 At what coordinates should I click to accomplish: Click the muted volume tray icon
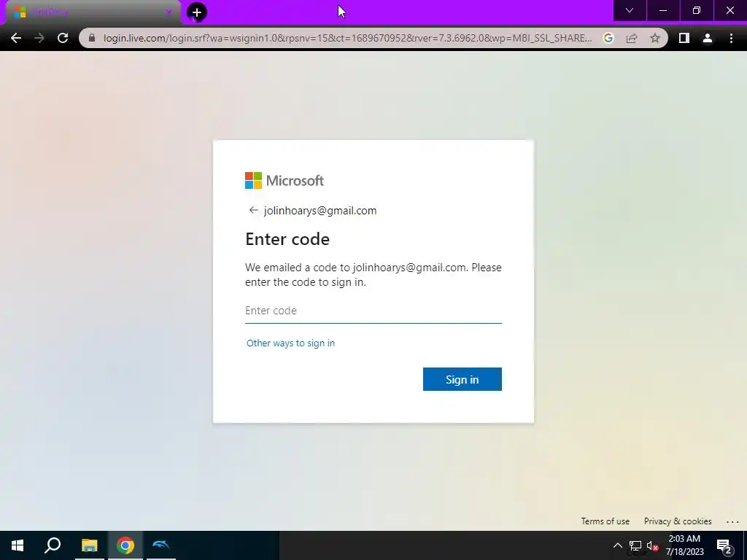click(x=653, y=545)
